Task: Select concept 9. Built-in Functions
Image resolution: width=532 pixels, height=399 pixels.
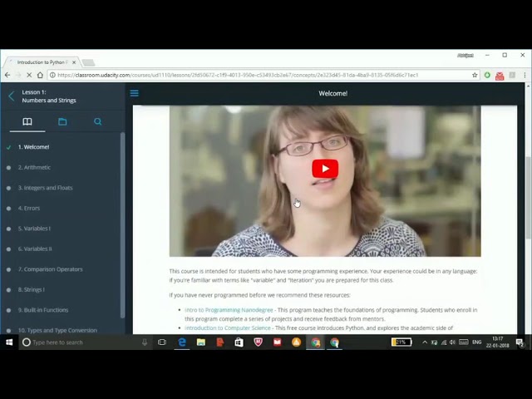Action: tap(43, 310)
